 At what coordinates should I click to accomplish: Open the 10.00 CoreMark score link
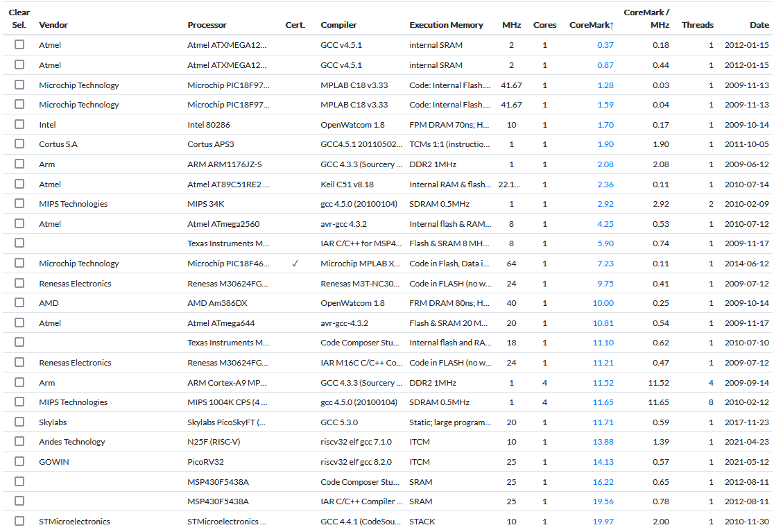[603, 303]
